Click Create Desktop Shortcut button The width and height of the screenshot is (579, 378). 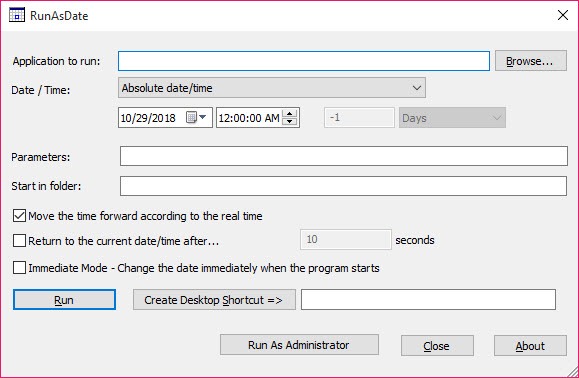coord(214,300)
